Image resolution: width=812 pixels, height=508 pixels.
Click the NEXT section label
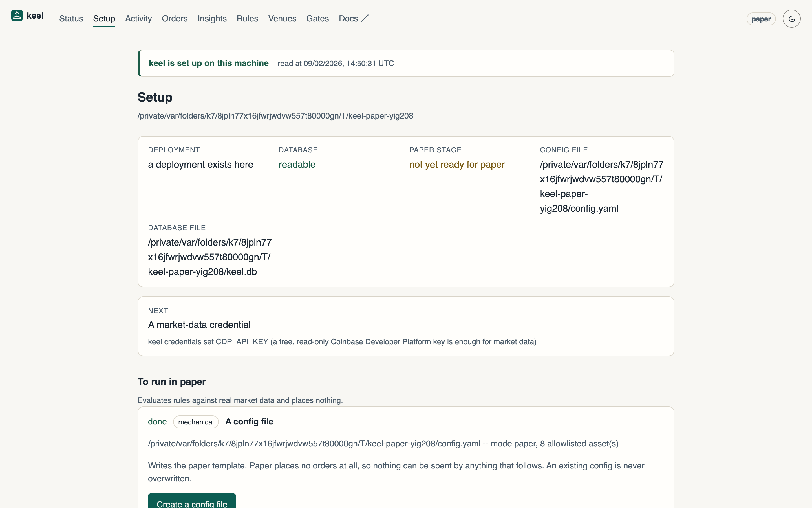pyautogui.click(x=158, y=311)
